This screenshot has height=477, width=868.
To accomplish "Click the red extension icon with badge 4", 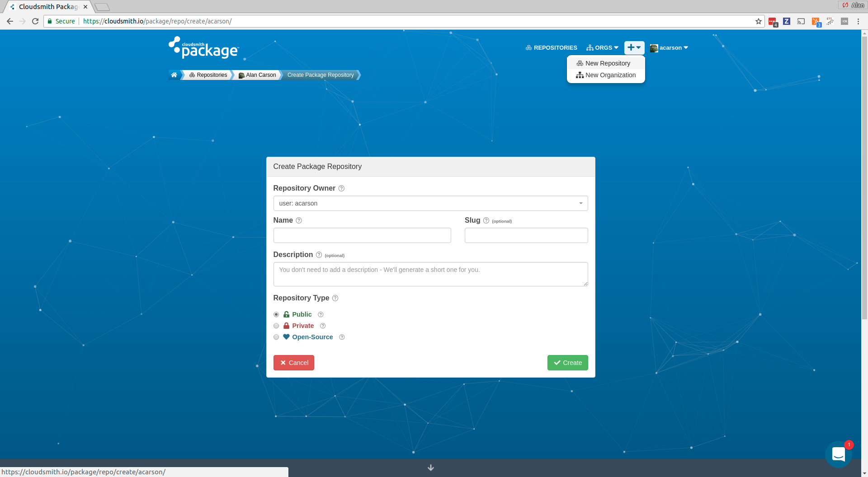I will coord(773,22).
